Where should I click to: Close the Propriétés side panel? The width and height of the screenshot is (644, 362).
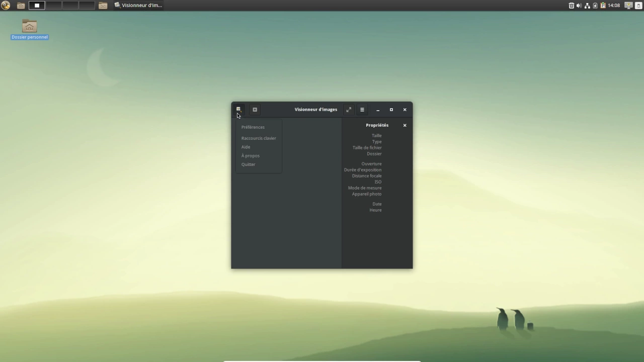(x=405, y=125)
